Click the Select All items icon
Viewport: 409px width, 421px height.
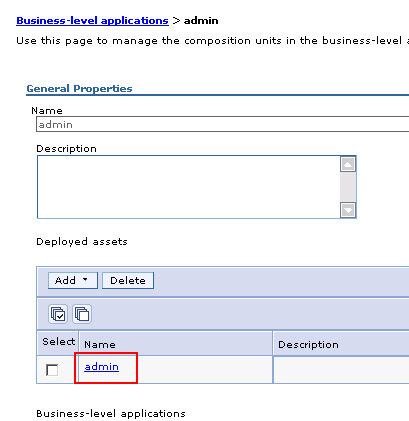point(58,314)
